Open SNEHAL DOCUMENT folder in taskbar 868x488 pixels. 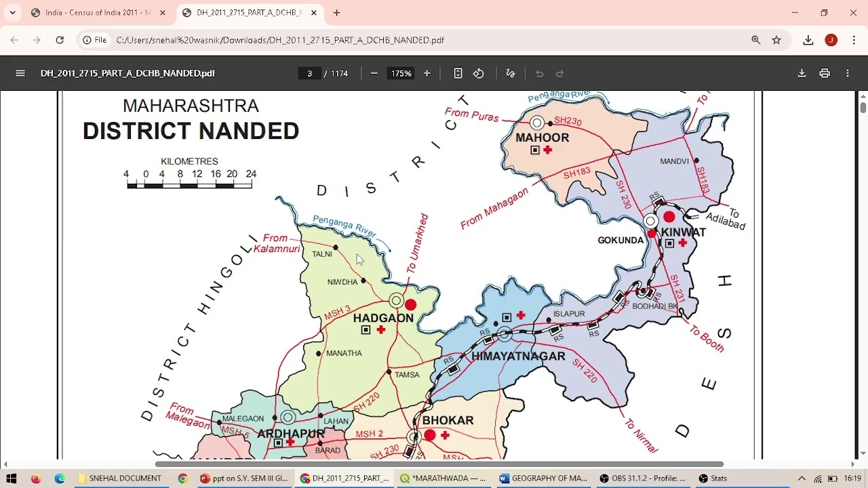tap(120, 479)
